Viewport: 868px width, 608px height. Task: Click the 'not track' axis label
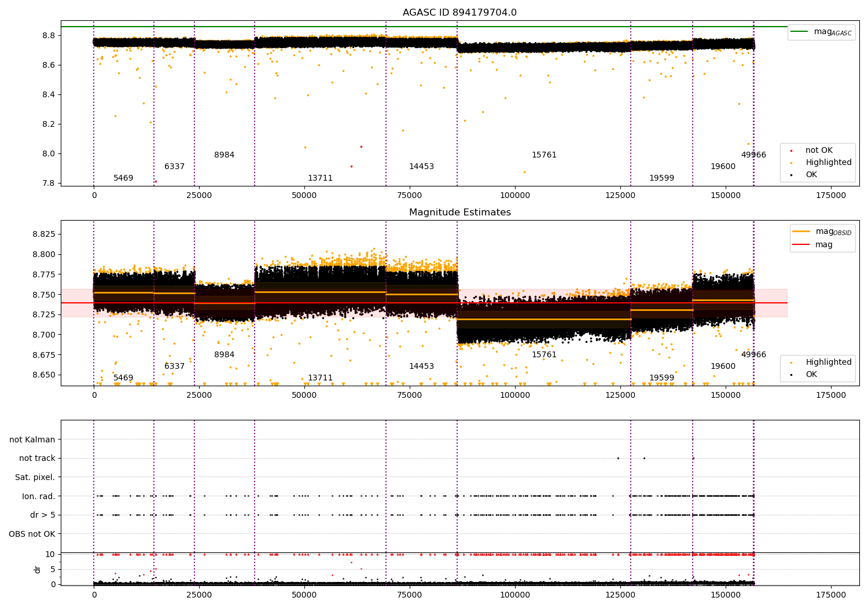tap(37, 459)
